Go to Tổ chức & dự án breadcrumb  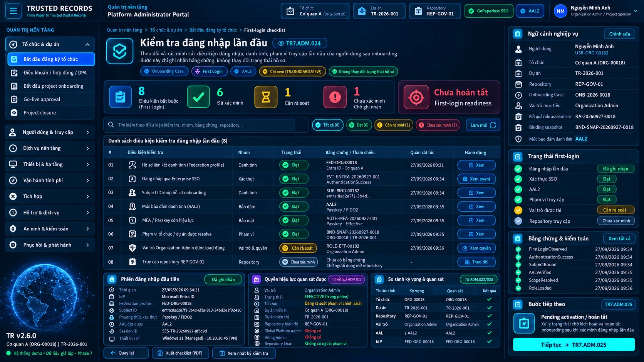166,30
